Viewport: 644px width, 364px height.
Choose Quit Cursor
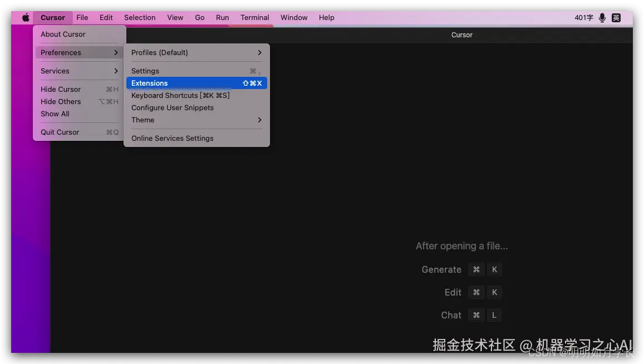79,132
